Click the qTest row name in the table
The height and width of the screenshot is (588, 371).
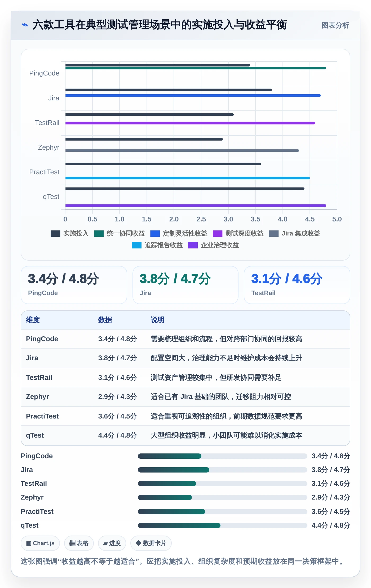[x=35, y=435]
